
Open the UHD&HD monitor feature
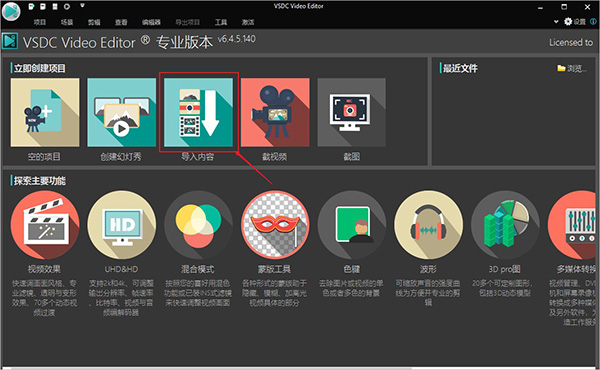[122, 225]
